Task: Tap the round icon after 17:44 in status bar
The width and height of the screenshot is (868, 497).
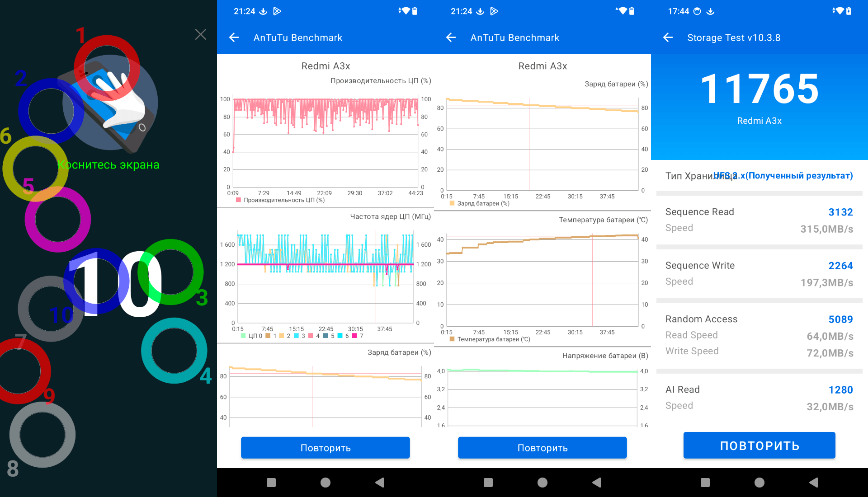Action: coord(697,11)
